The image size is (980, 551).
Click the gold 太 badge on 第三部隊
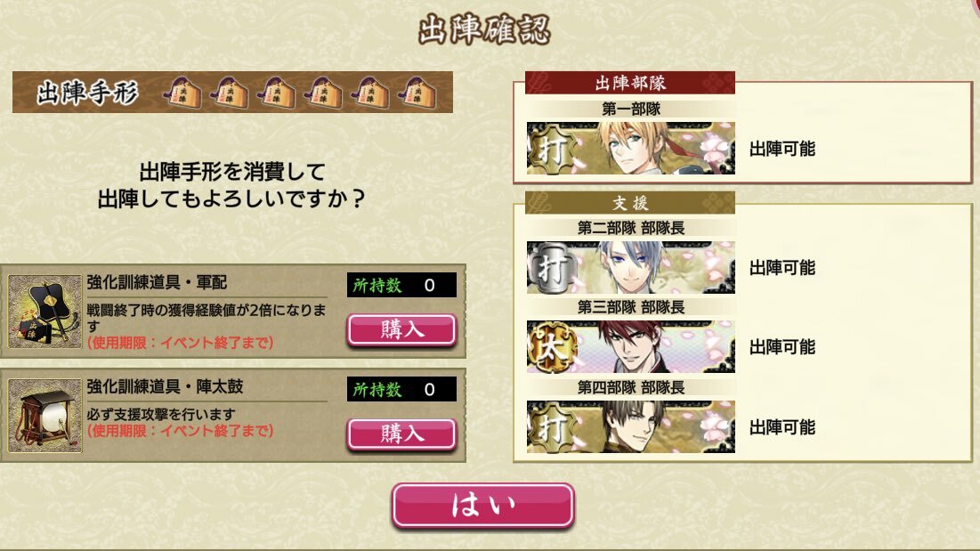[x=551, y=347]
